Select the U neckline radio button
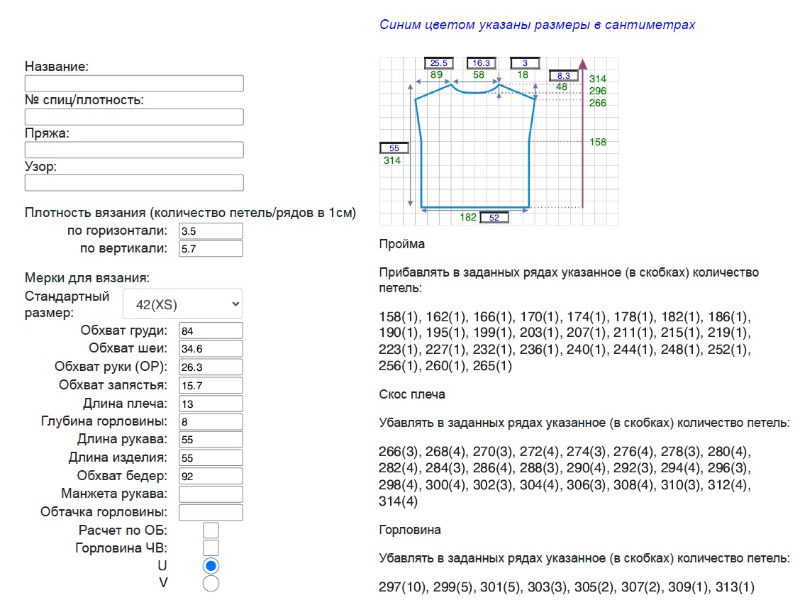Screen dimensions: 800x615 [x=211, y=566]
